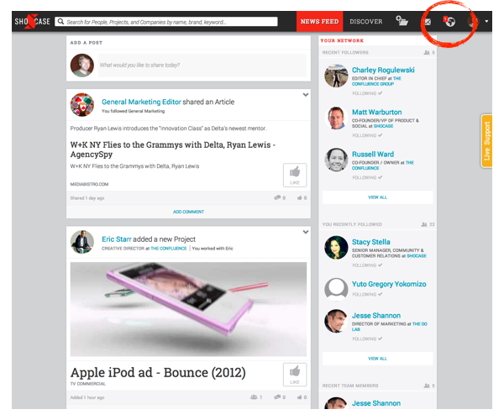Open the Apple iPod ad project image

click(x=188, y=309)
